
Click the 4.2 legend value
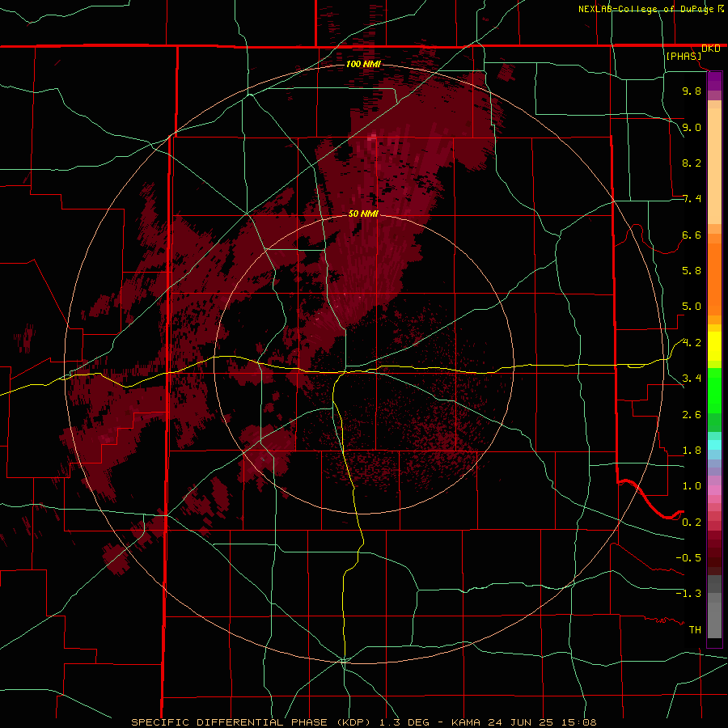692,343
